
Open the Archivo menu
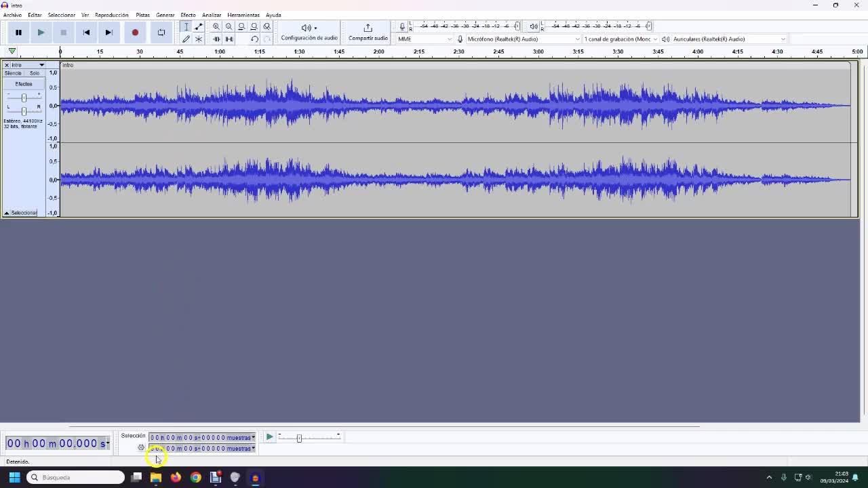(x=12, y=15)
